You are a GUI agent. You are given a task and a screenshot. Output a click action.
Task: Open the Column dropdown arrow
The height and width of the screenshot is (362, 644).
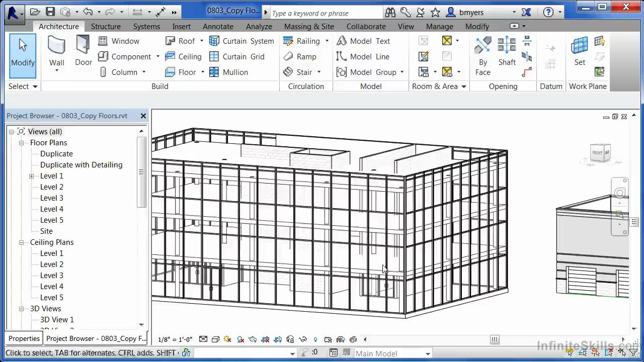pyautogui.click(x=143, y=72)
